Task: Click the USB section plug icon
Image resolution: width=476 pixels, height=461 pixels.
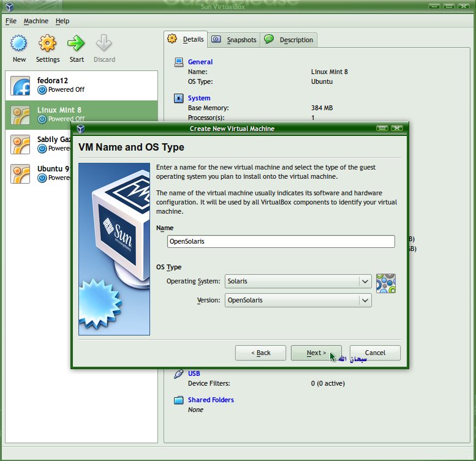Action: 178,373
